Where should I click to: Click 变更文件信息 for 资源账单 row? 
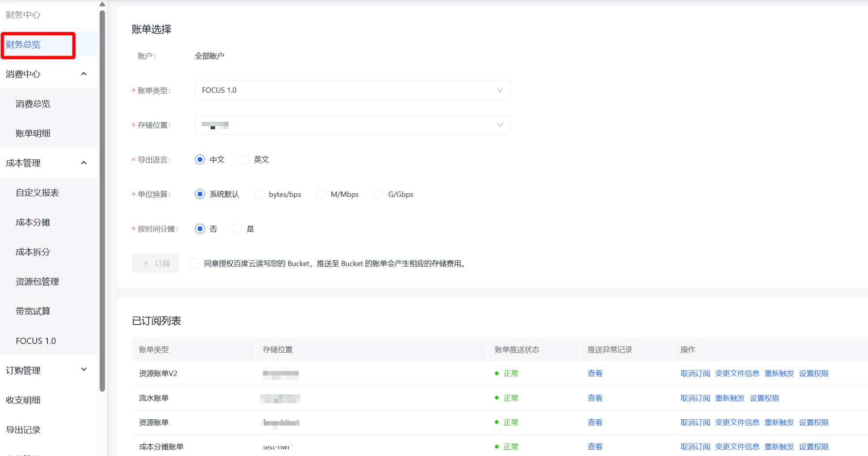[737, 422]
